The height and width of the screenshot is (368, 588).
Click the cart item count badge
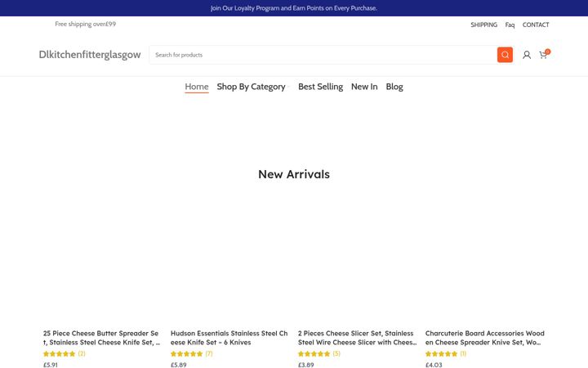(x=547, y=52)
